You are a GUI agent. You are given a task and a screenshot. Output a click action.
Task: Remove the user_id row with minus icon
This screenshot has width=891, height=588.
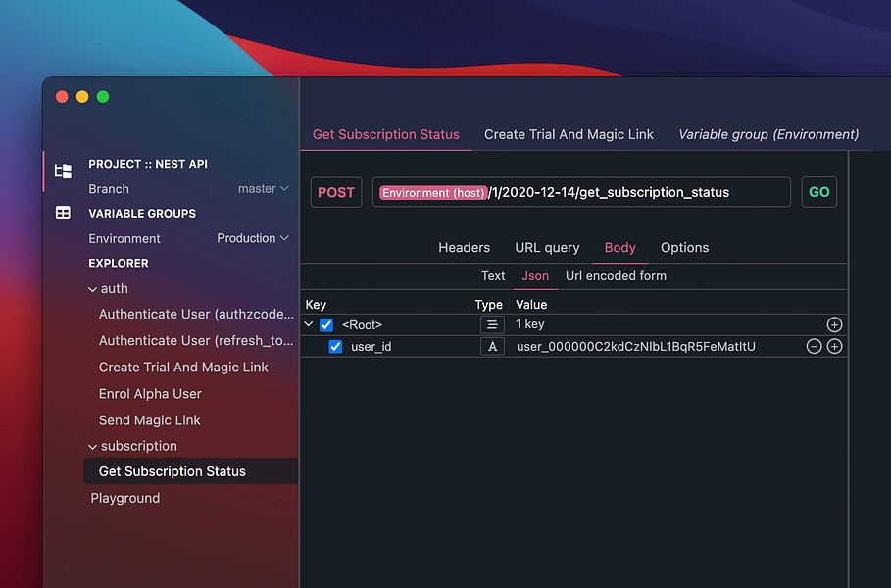(814, 346)
